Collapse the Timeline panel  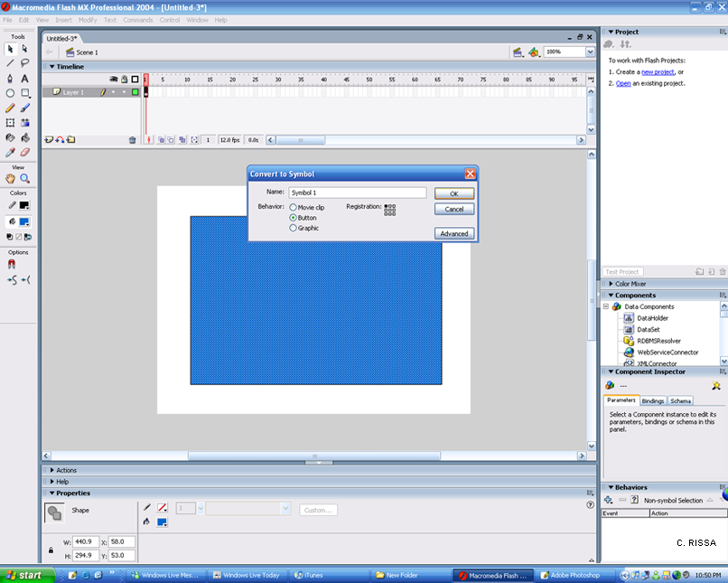click(x=52, y=66)
